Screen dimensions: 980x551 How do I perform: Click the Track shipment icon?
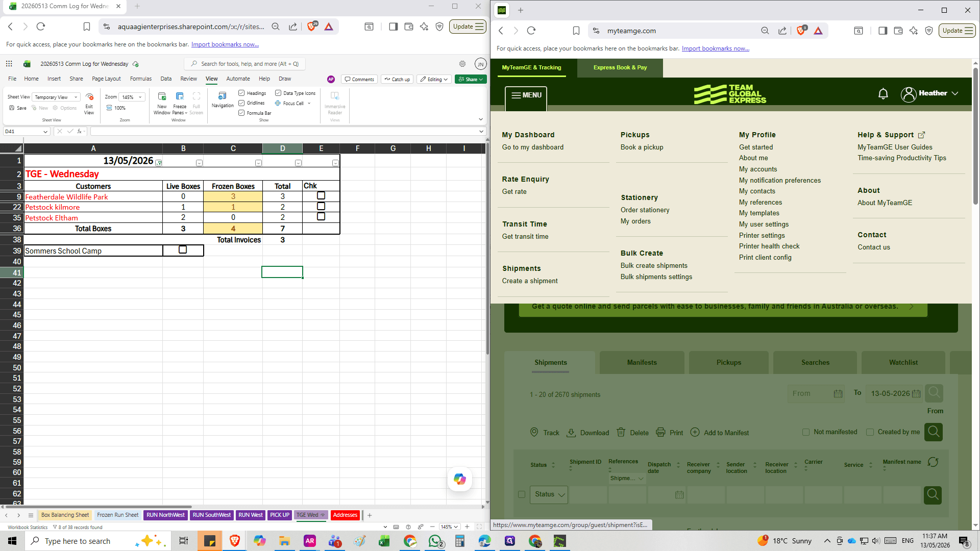coord(534,432)
